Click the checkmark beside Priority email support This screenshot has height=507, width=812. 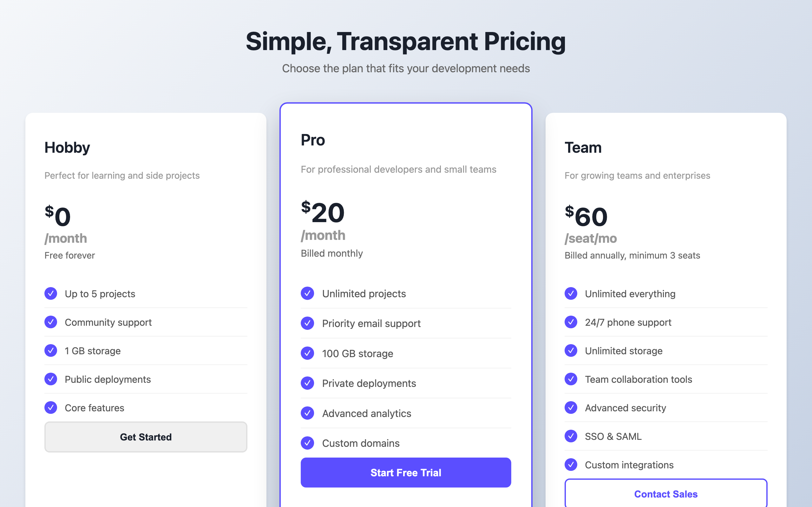point(307,323)
